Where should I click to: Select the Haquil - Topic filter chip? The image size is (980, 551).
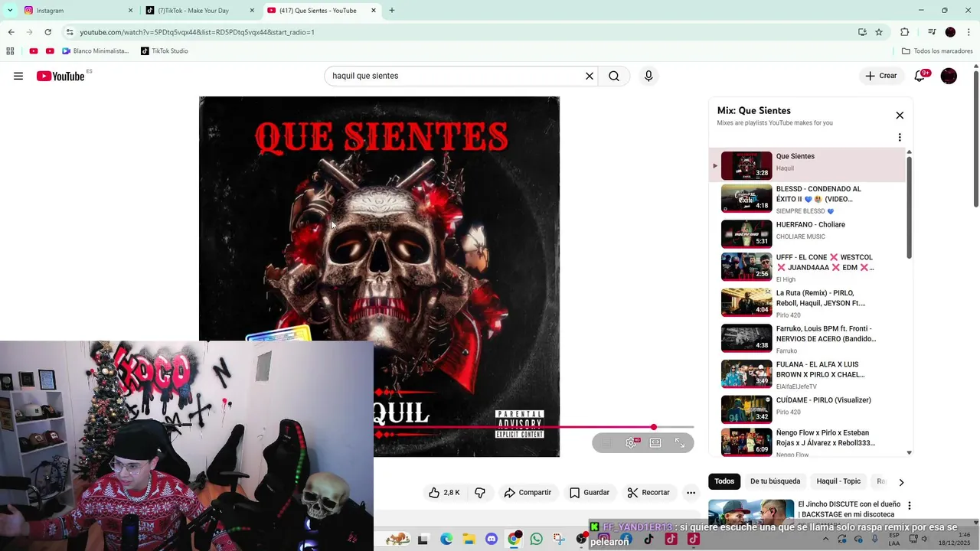(x=838, y=481)
